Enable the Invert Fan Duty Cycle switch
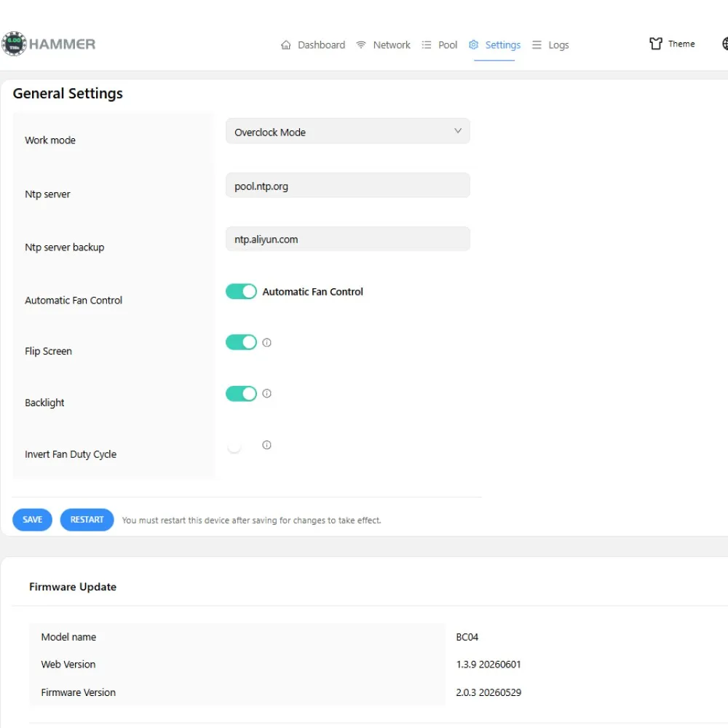 pyautogui.click(x=241, y=446)
